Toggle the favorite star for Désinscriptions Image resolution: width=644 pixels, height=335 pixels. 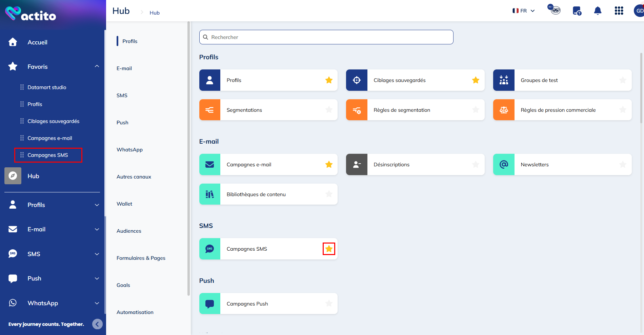476,165
